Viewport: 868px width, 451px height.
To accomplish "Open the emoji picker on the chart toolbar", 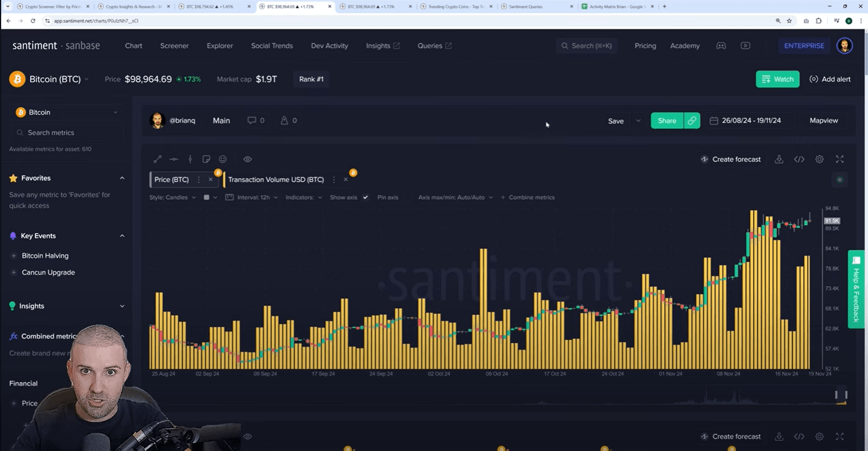I will click(x=223, y=159).
